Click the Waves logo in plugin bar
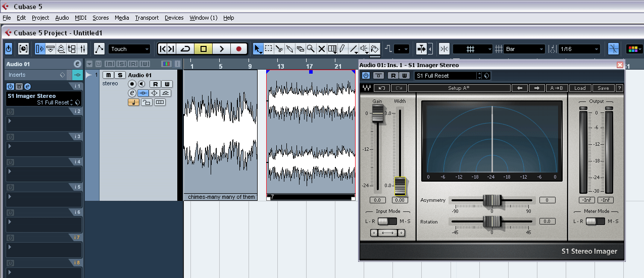644x278 pixels. pos(367,88)
